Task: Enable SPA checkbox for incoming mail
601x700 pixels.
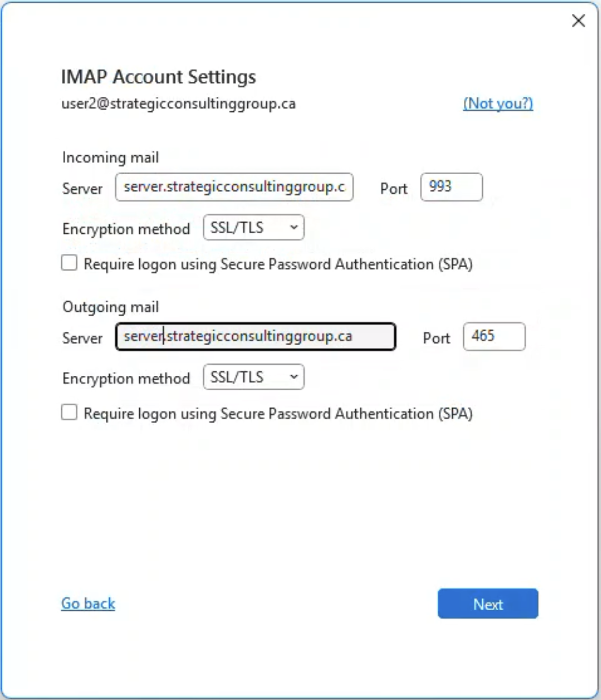Action: 69,263
